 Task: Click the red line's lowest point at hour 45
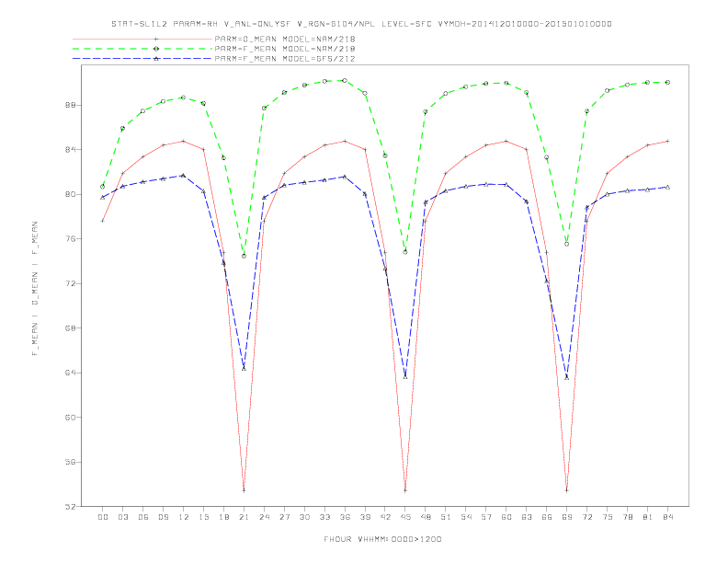[405, 490]
